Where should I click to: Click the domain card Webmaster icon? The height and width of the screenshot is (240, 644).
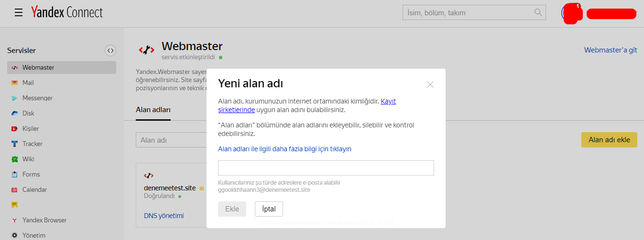click(149, 176)
